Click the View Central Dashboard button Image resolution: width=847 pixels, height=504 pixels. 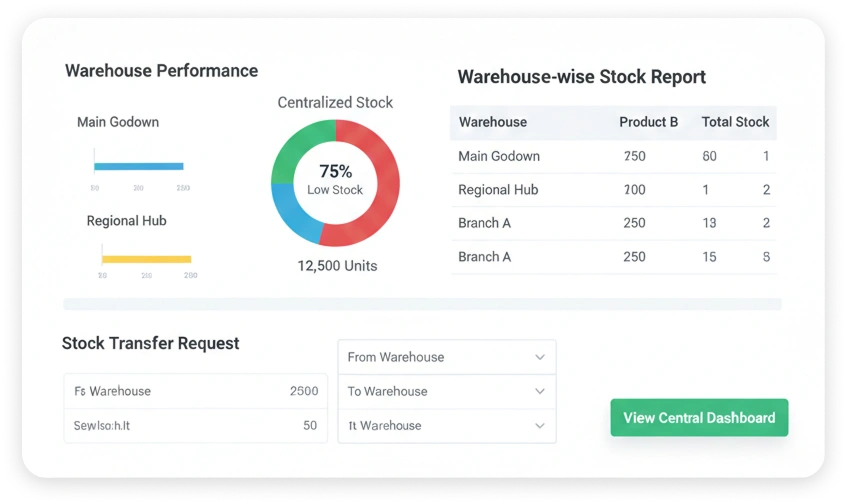[699, 418]
